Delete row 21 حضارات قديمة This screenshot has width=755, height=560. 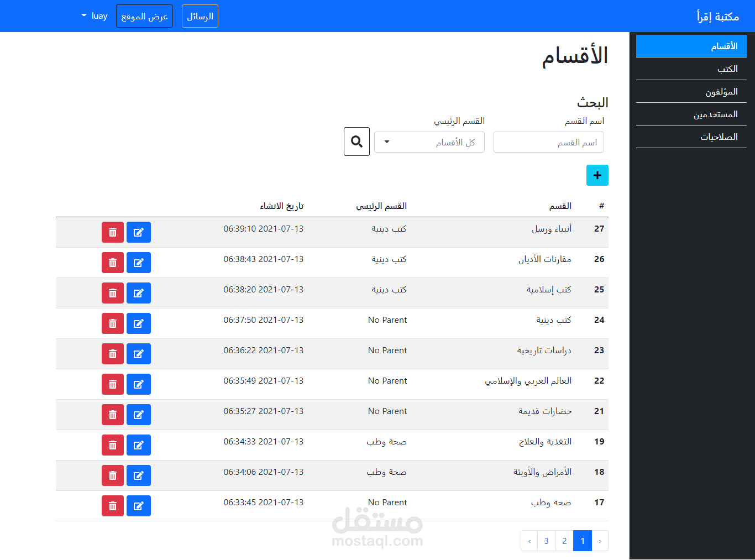[113, 415]
